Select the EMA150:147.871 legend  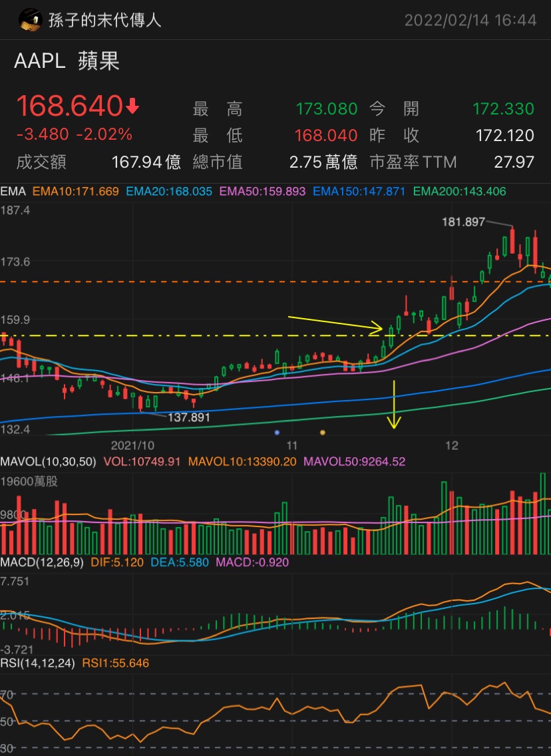pyautogui.click(x=359, y=192)
